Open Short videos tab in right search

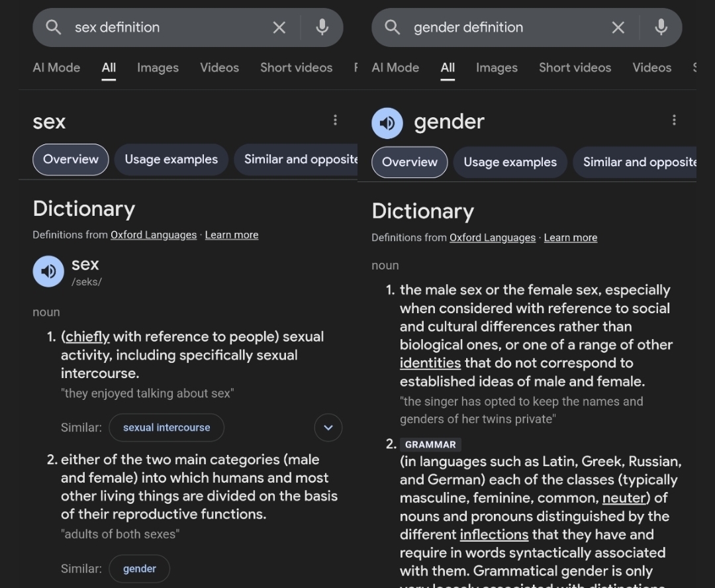pos(575,68)
